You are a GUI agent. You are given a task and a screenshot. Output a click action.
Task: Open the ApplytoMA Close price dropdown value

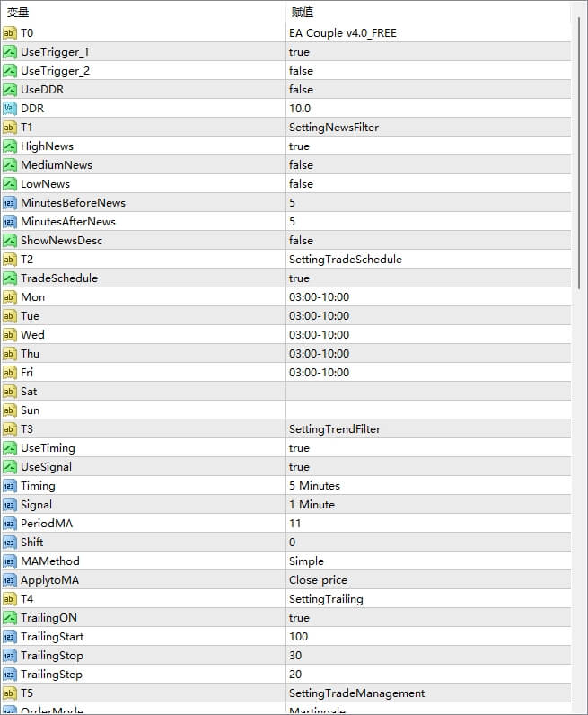[x=318, y=580]
